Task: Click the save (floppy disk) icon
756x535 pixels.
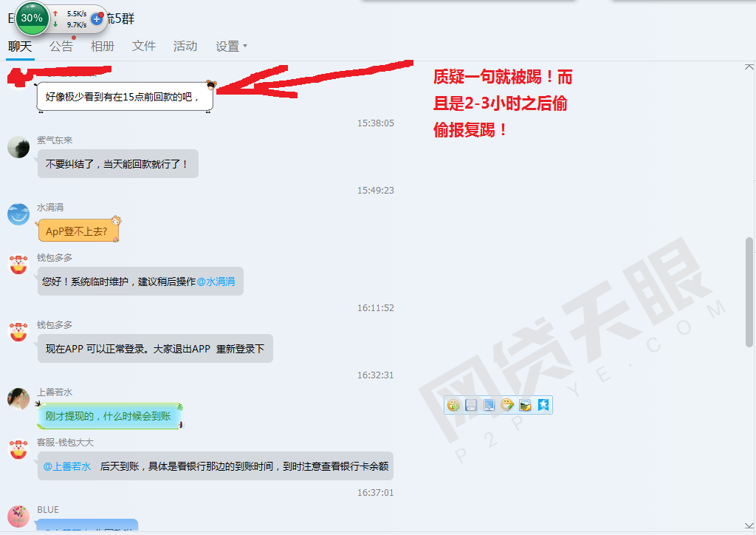Action: (x=471, y=405)
